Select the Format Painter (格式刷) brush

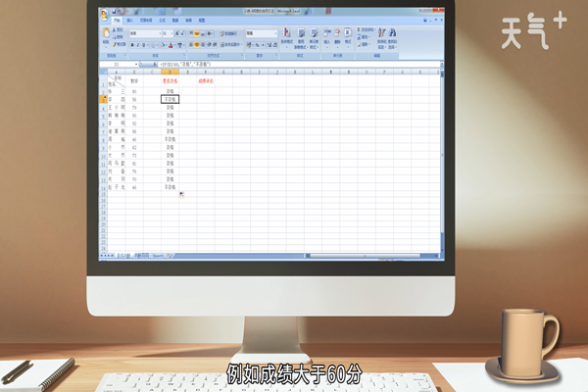click(114, 44)
